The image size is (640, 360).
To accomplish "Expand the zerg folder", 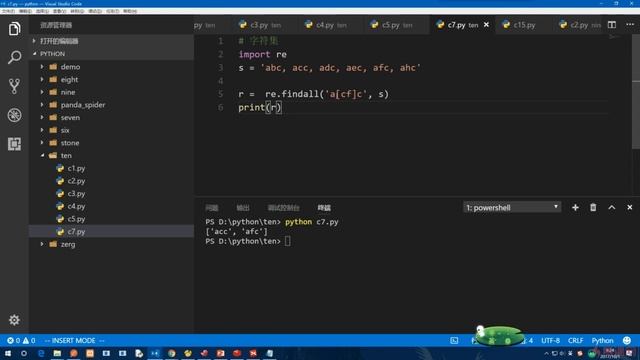I will [42, 244].
